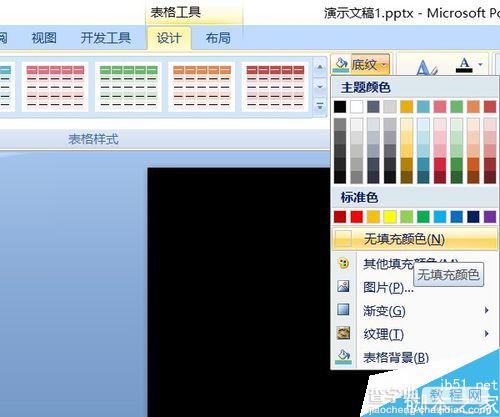Pick white theme color swatch
This screenshot has width=500, height=417.
click(x=357, y=107)
